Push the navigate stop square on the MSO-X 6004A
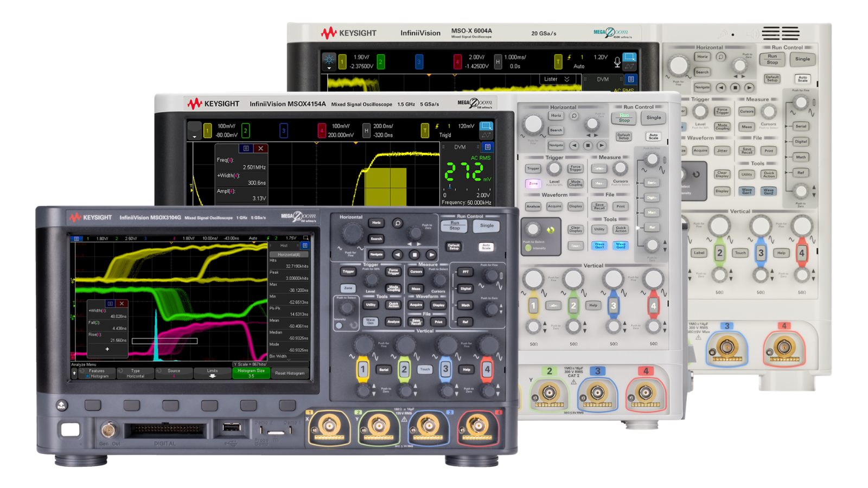Screen dimensions: 868x488 tap(735, 87)
